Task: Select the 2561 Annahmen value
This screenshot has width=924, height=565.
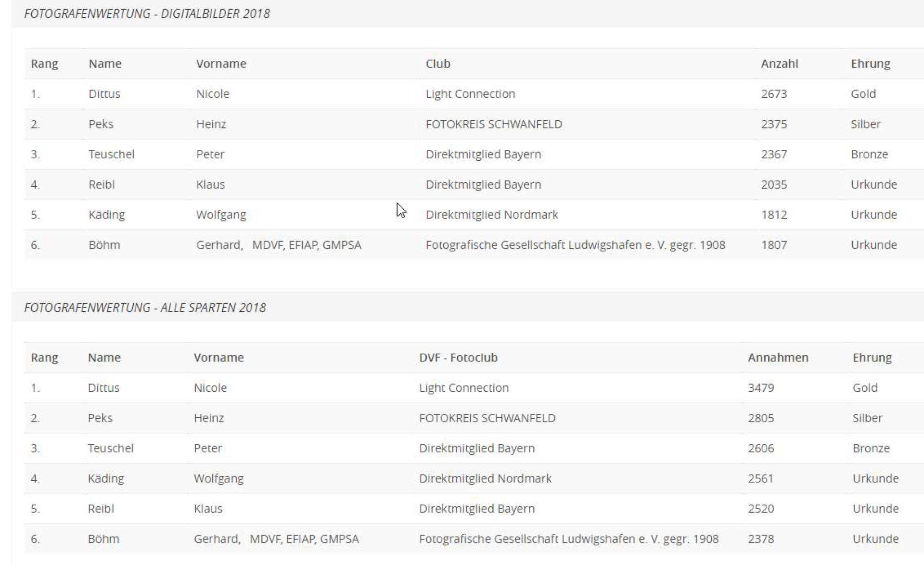Action: tap(761, 478)
